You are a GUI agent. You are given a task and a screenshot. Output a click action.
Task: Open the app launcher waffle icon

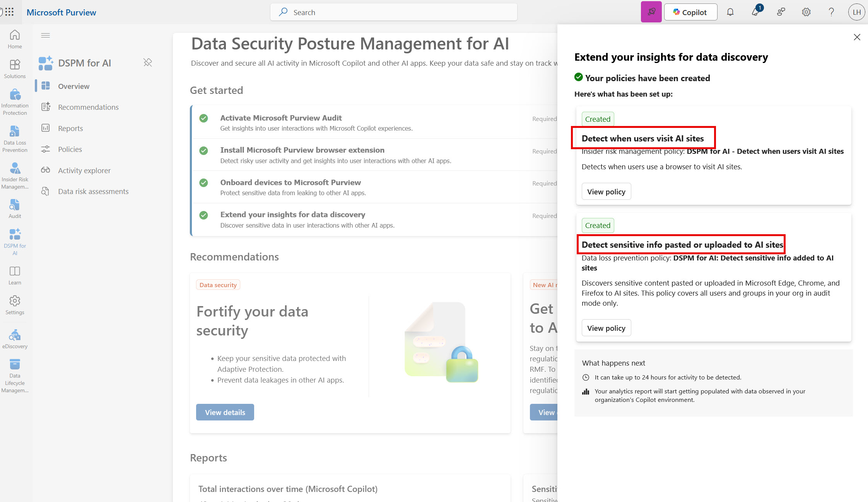point(9,12)
